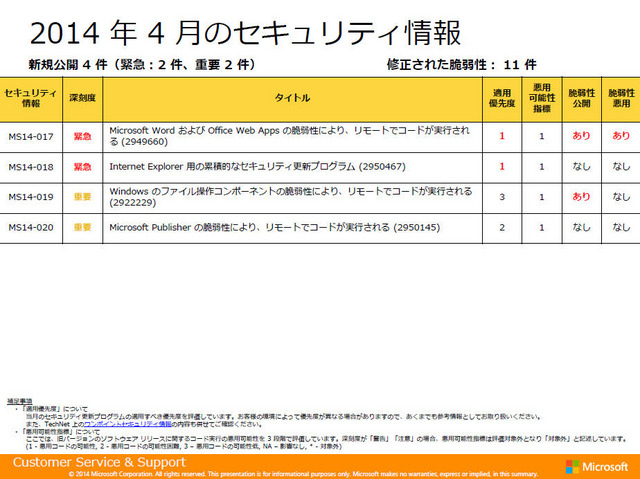Click 悪用可能性指標 value in MS14-020 row
Screen dimensions: 640x479
tap(542, 227)
